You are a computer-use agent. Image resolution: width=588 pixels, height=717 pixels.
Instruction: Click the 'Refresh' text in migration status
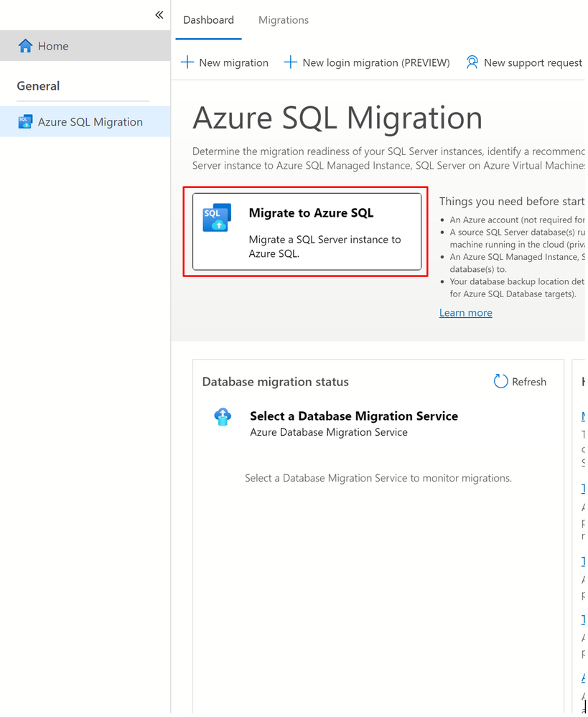click(x=529, y=382)
